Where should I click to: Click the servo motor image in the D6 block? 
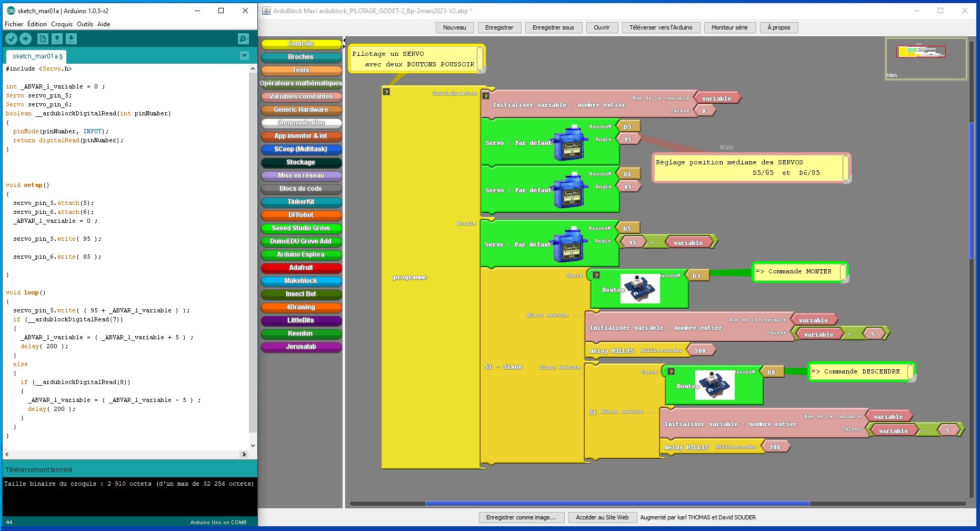(x=571, y=190)
